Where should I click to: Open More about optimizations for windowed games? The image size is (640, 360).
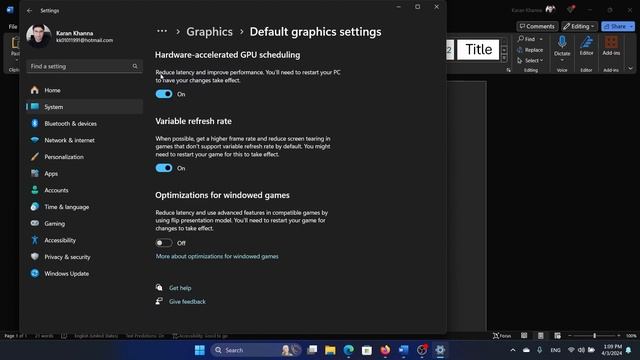tap(217, 257)
